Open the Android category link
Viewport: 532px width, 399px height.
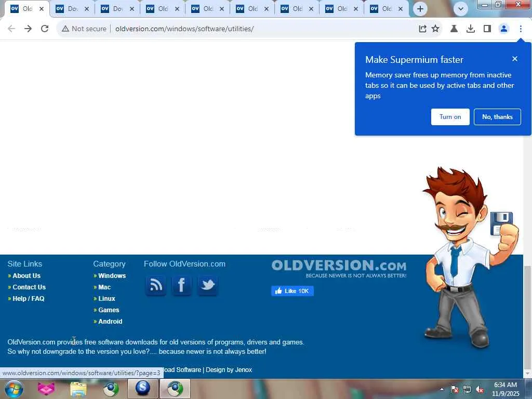coord(110,322)
